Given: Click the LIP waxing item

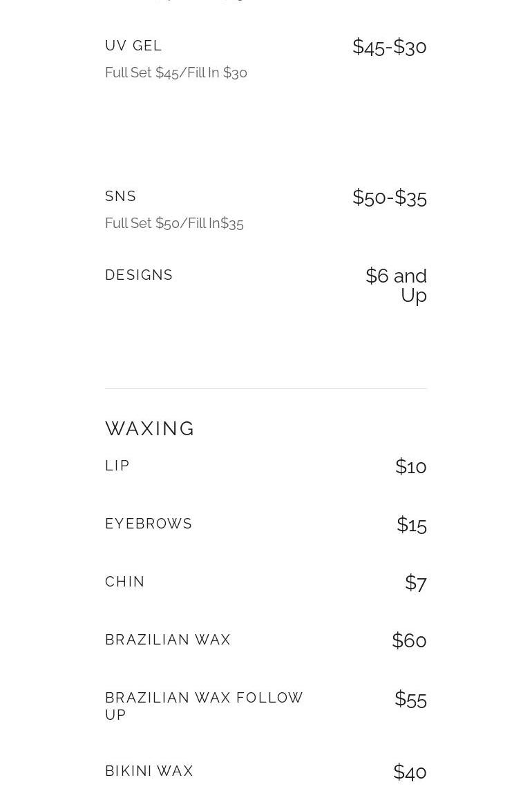Looking at the screenshot, I should click(117, 466).
